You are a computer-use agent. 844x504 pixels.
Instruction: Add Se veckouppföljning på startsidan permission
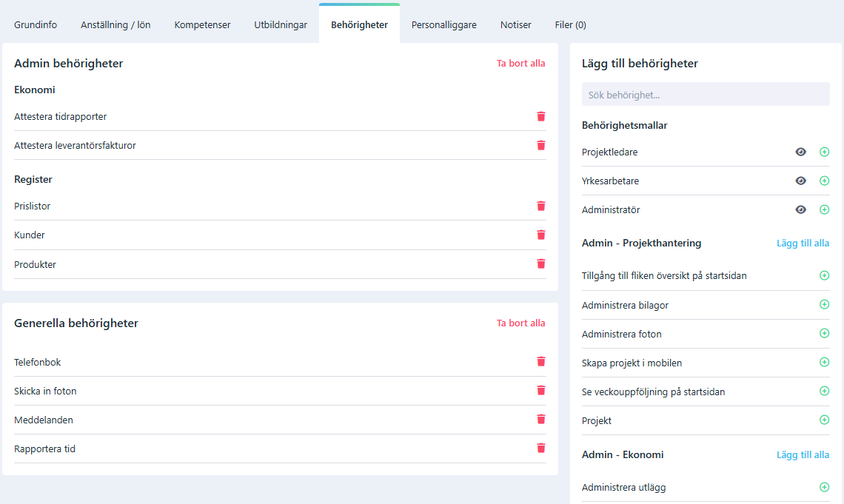824,391
